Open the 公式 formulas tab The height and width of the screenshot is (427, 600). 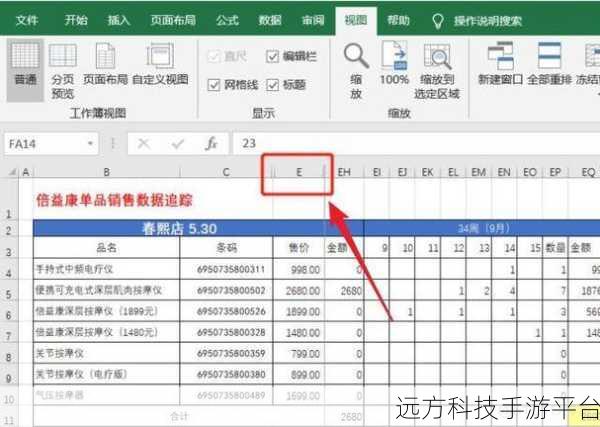(227, 20)
